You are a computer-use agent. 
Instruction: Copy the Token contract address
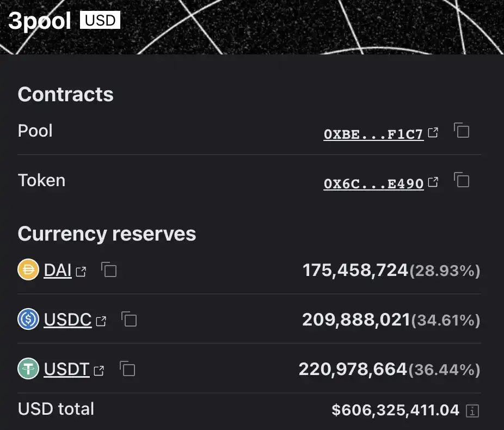pos(462,181)
